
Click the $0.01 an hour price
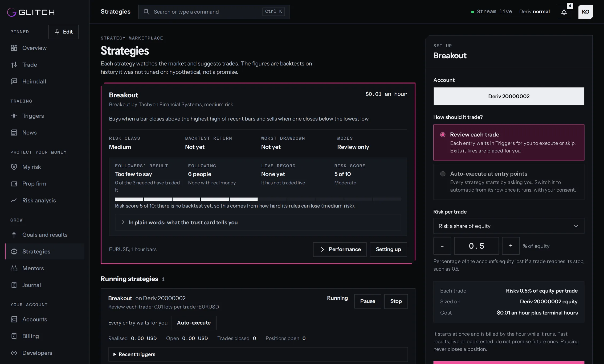click(386, 94)
